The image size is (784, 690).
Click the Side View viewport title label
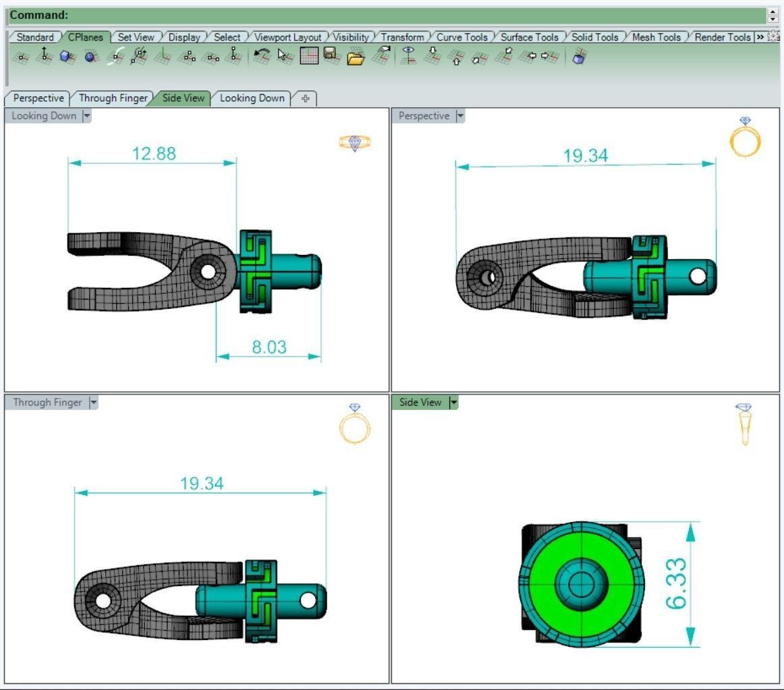[x=420, y=403]
